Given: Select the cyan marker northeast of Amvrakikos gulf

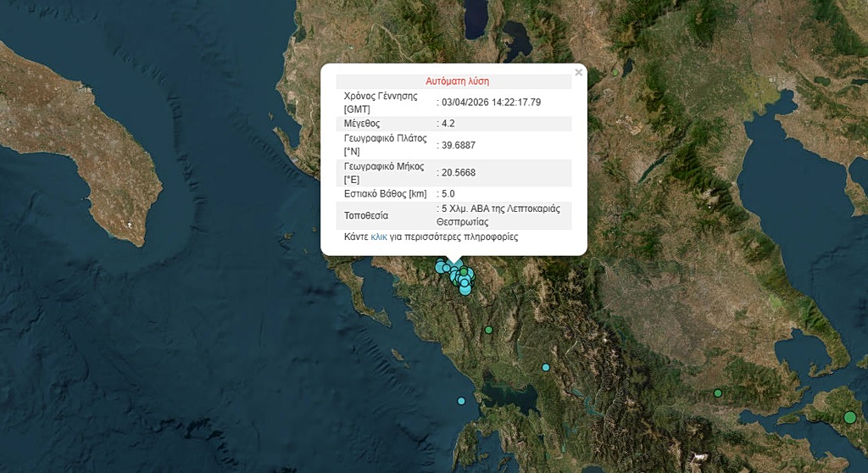Looking at the screenshot, I should tap(546, 367).
